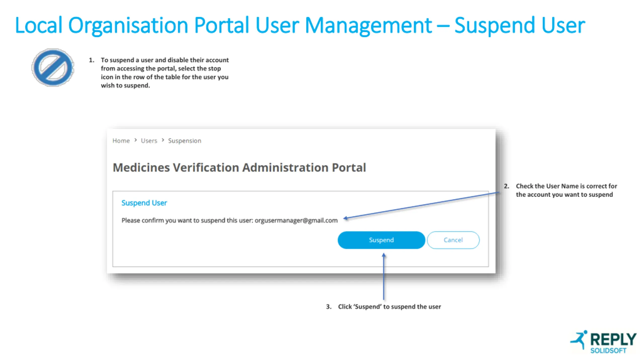Open the Home breadcrumb link
This screenshot has width=644, height=362.
[121, 141]
